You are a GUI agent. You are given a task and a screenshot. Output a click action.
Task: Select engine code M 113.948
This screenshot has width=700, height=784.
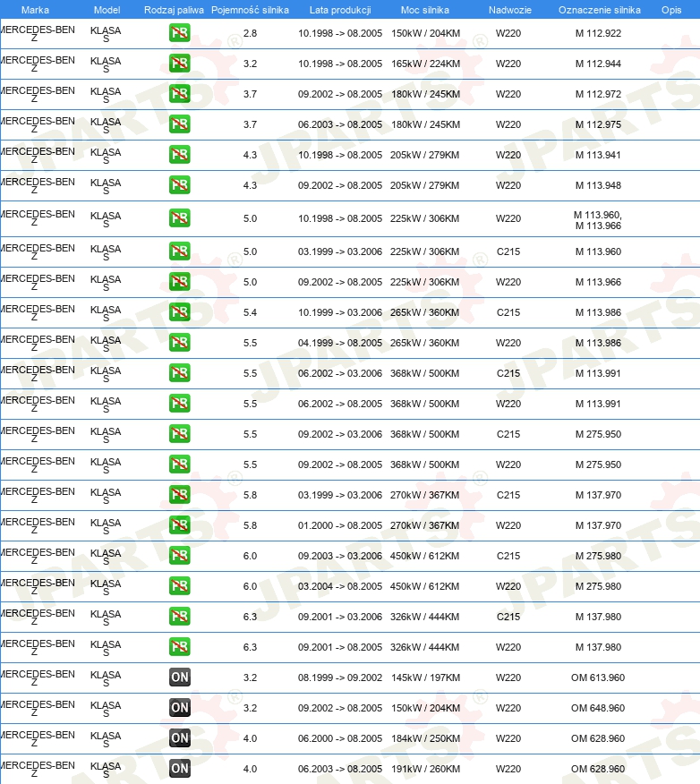pyautogui.click(x=598, y=185)
